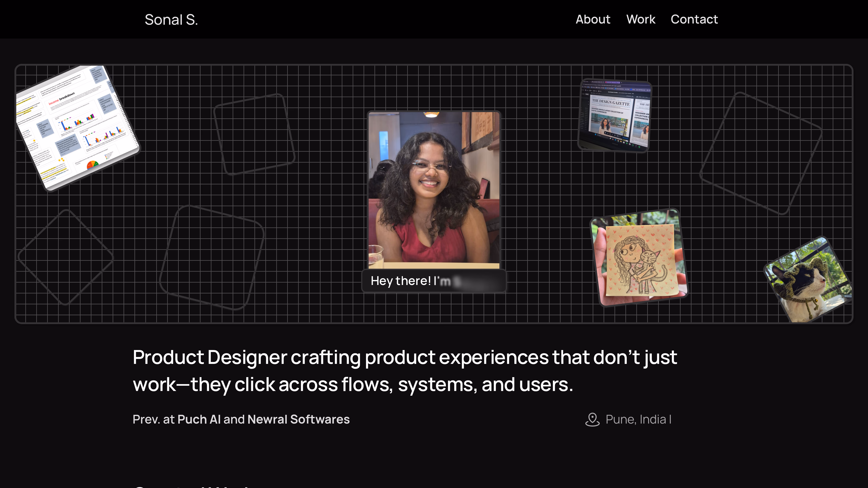The width and height of the screenshot is (868, 488).
Task: Click 'Puch AI' in the previous employers line
Action: click(x=199, y=419)
